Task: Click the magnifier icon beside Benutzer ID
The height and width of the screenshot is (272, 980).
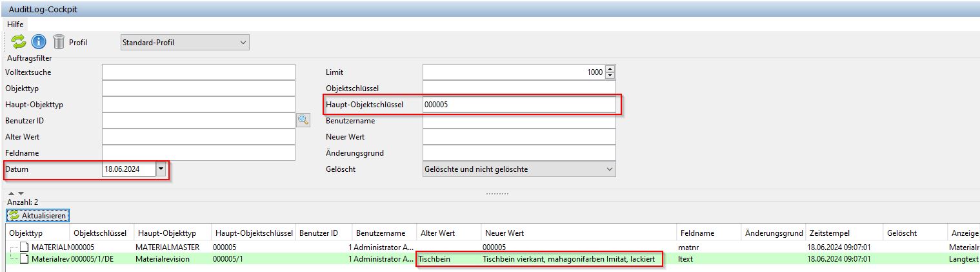Action: pos(303,120)
